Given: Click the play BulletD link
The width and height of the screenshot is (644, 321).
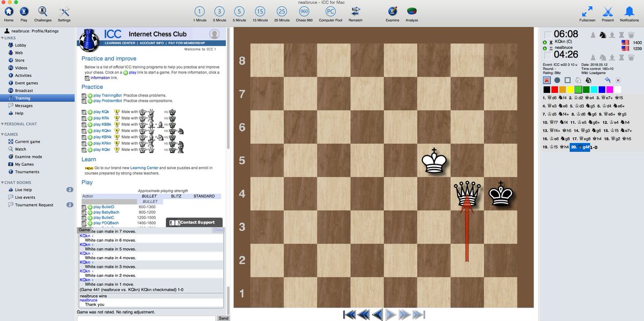Looking at the screenshot, I should coord(103,207).
